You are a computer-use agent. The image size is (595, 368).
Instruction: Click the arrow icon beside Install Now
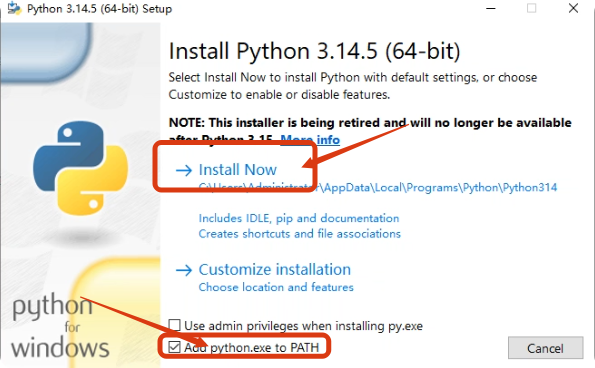point(184,170)
